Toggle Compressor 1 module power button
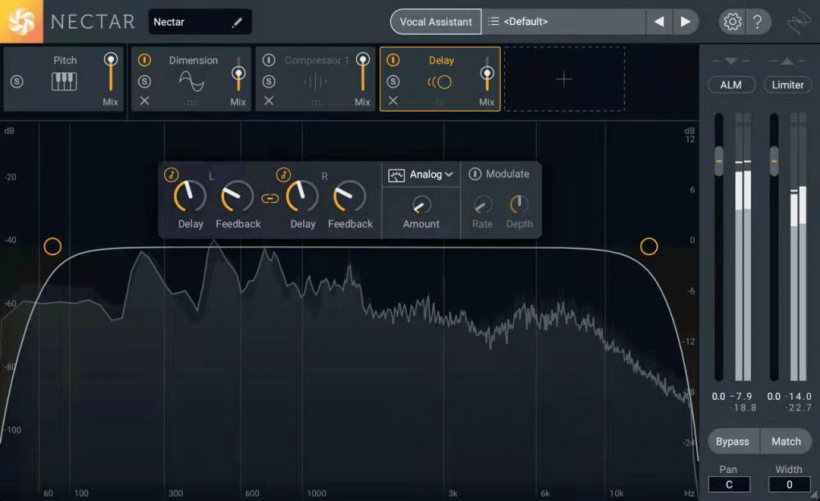The width and height of the screenshot is (820, 501). (x=269, y=60)
